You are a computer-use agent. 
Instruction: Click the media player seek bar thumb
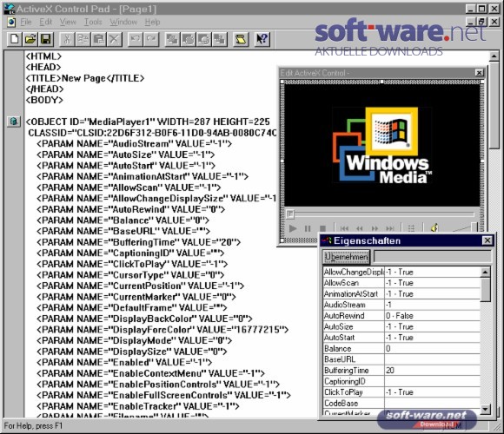(x=290, y=214)
